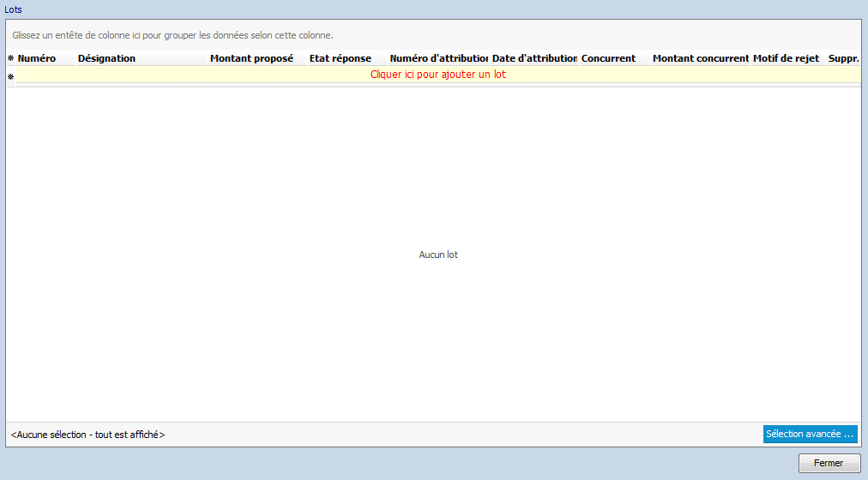
Task: Click the asterisk icon in header row
Action: point(10,58)
